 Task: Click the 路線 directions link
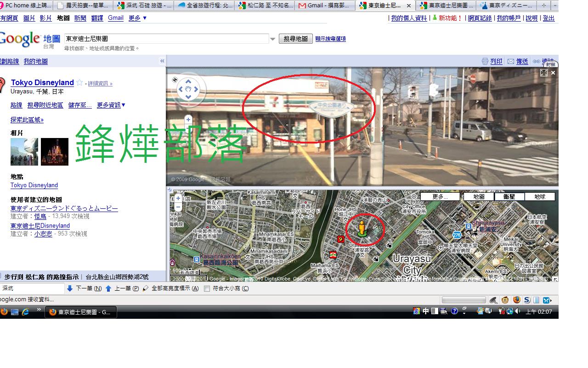17,105
